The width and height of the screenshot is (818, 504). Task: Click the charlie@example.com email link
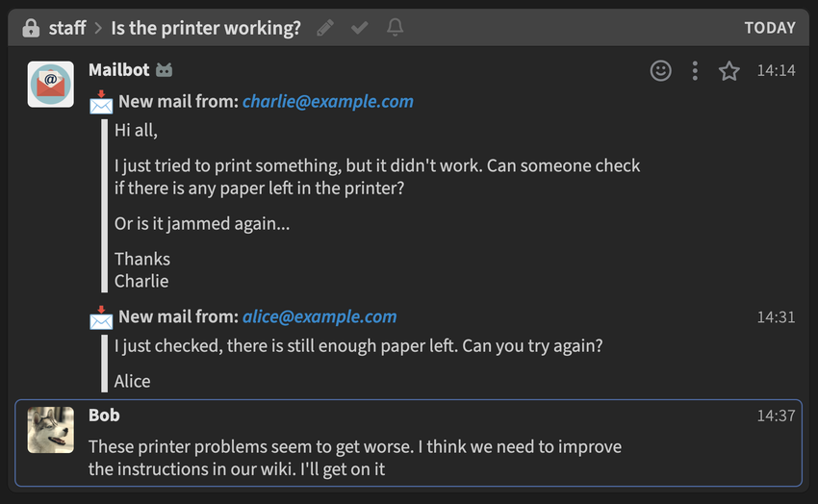point(328,101)
